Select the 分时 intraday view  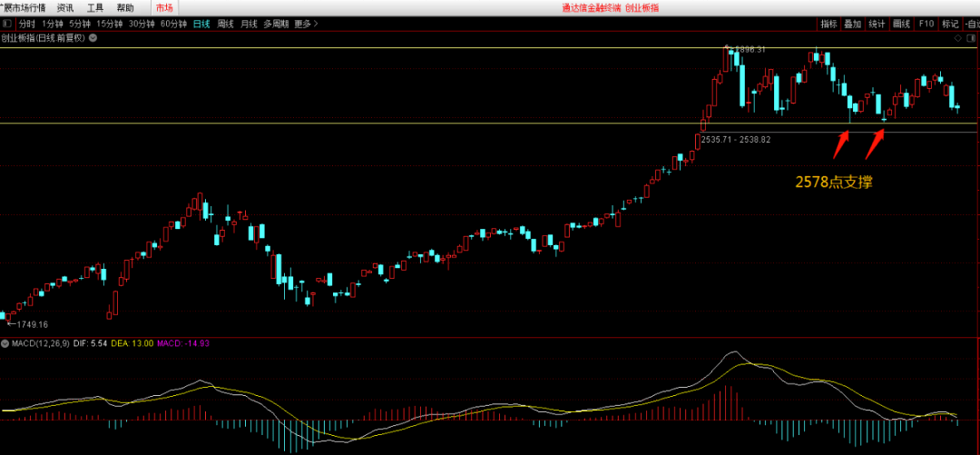(27, 24)
